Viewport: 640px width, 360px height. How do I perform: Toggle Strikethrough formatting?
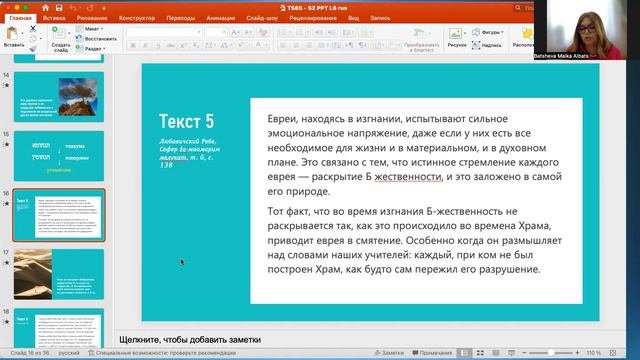(171, 45)
